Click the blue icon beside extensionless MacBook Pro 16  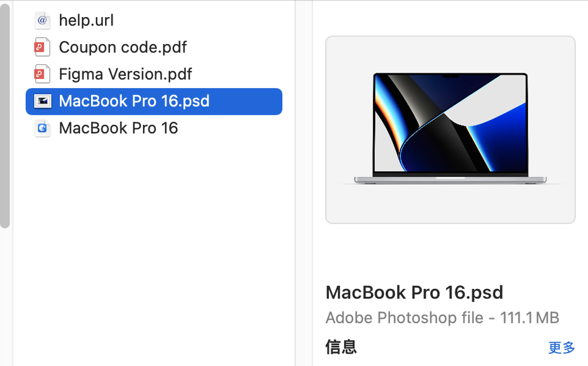tap(42, 128)
